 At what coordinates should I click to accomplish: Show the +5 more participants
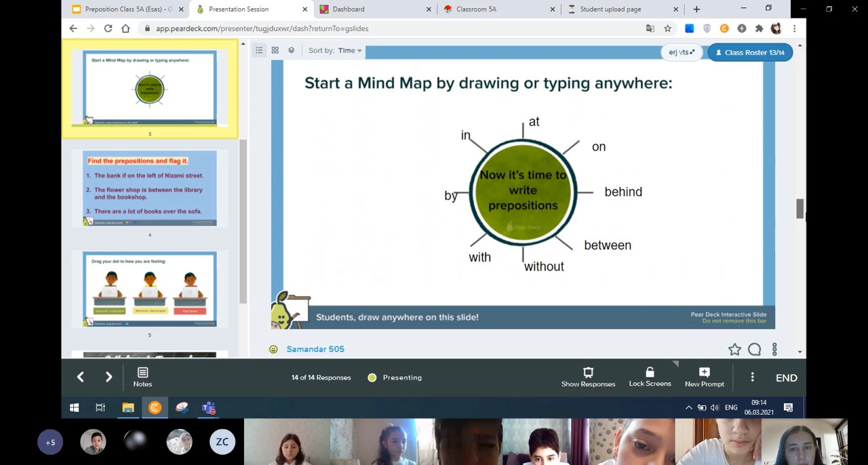point(50,442)
